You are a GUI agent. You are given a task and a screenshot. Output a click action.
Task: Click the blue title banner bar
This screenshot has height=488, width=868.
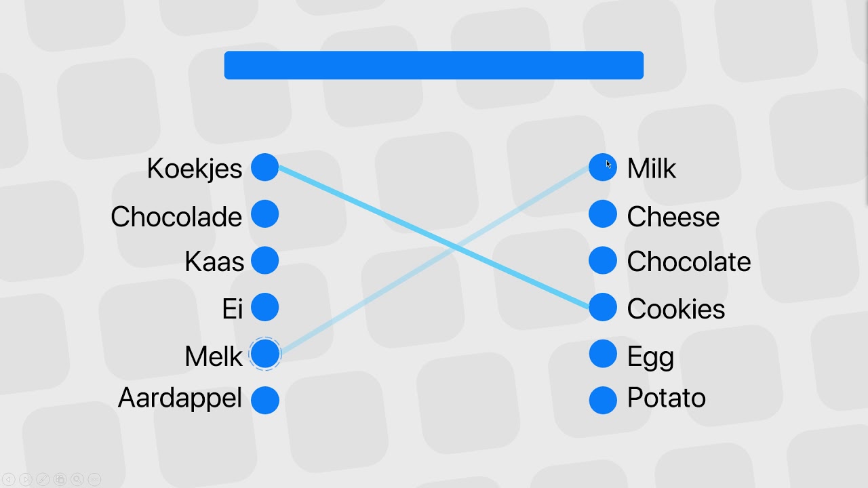click(434, 65)
